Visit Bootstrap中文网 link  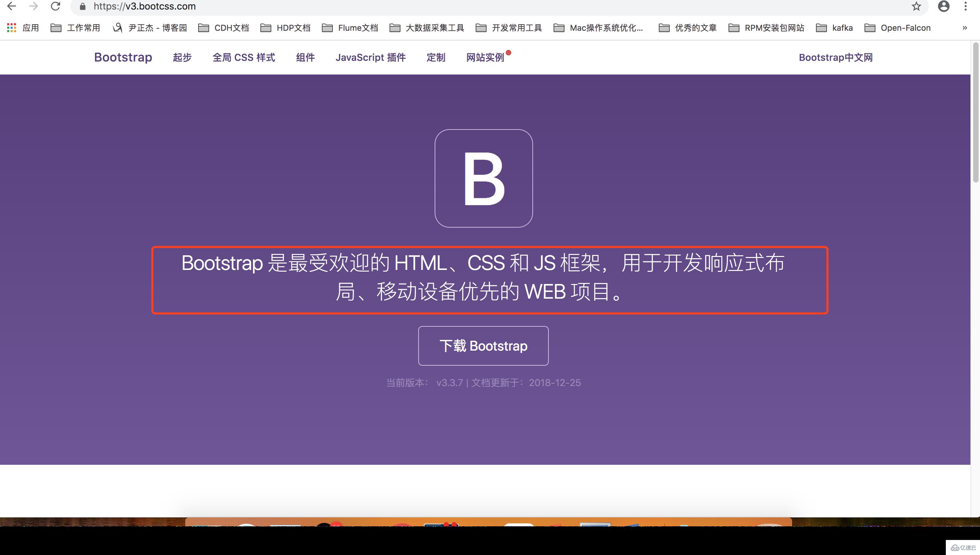(x=835, y=57)
